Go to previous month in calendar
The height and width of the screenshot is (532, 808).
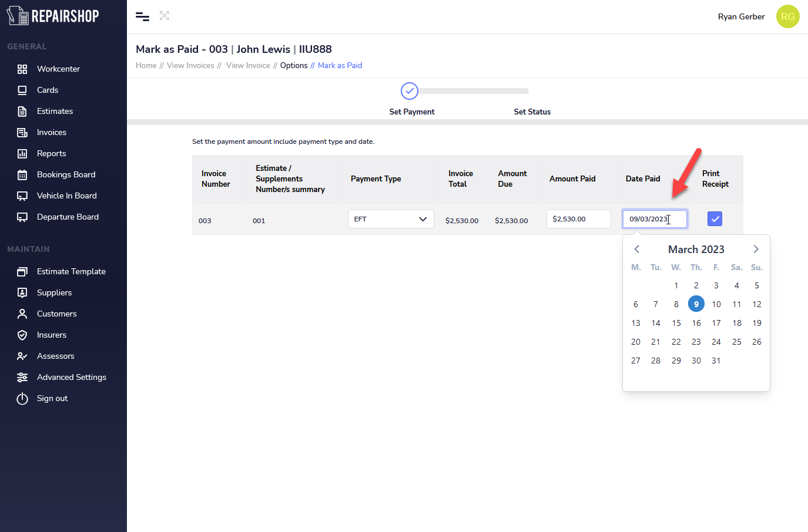[636, 249]
